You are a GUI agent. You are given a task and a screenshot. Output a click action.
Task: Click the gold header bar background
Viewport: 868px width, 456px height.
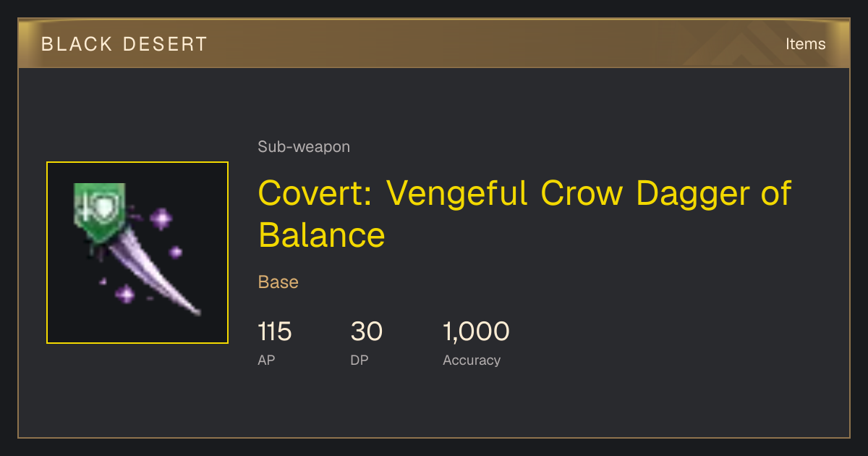click(434, 43)
